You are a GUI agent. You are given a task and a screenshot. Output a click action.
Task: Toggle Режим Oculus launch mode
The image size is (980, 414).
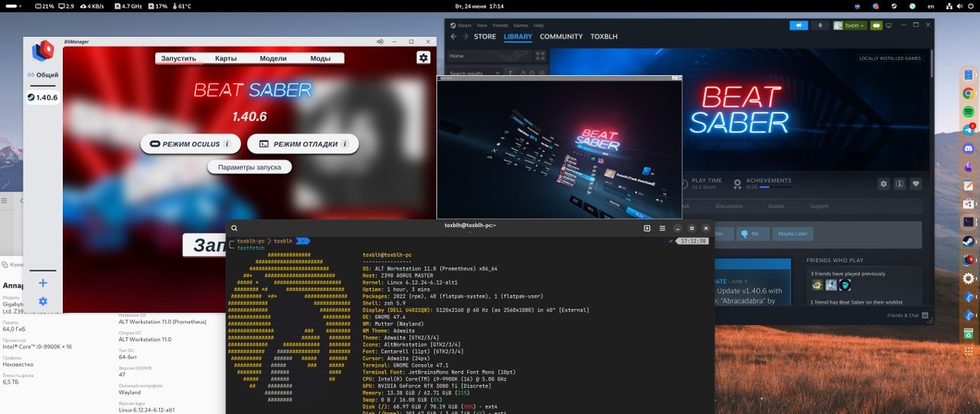[x=189, y=144]
